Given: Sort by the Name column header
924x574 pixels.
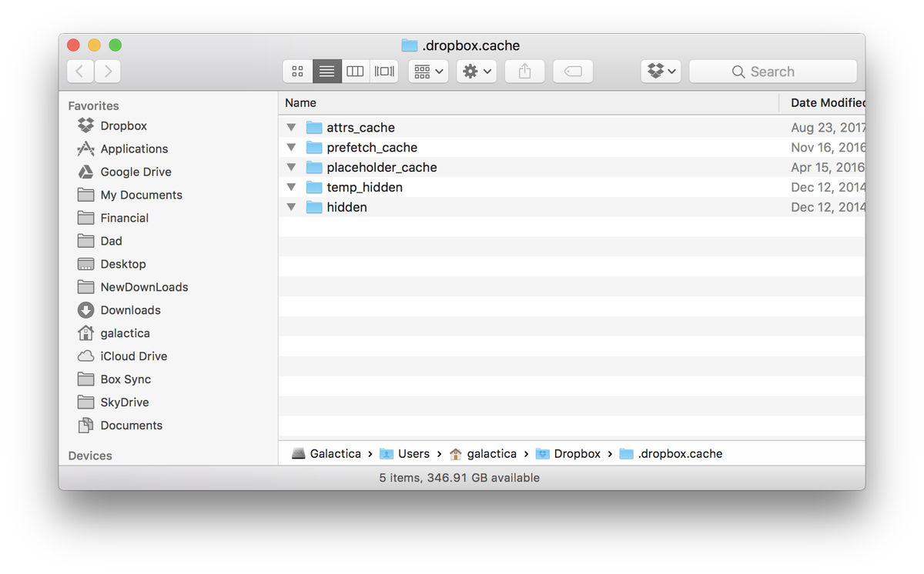Looking at the screenshot, I should pos(529,103).
